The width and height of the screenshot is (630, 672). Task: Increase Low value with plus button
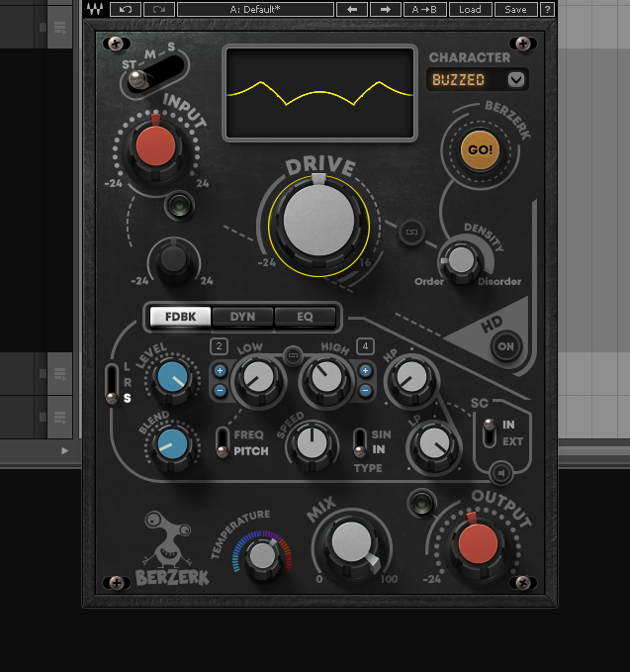221,371
